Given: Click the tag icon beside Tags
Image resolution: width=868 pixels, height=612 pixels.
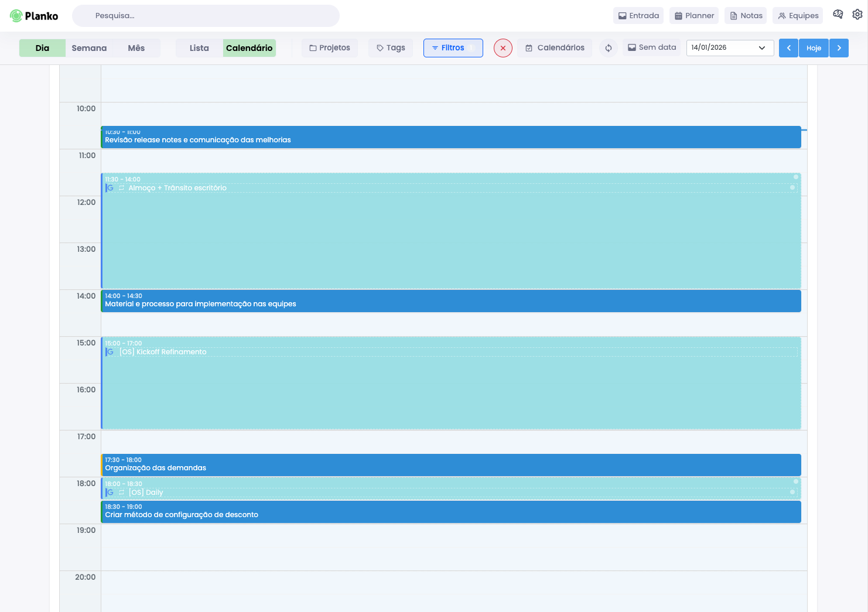Looking at the screenshot, I should (x=380, y=48).
